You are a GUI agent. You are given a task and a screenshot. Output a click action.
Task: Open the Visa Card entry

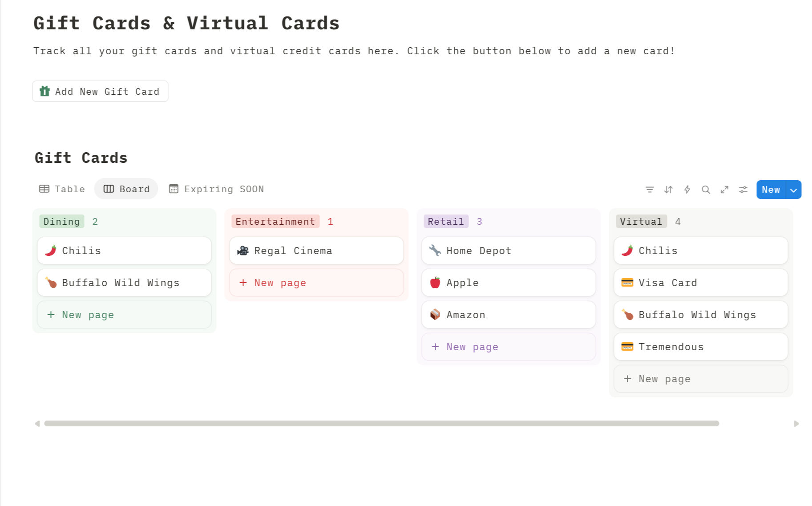(x=701, y=283)
